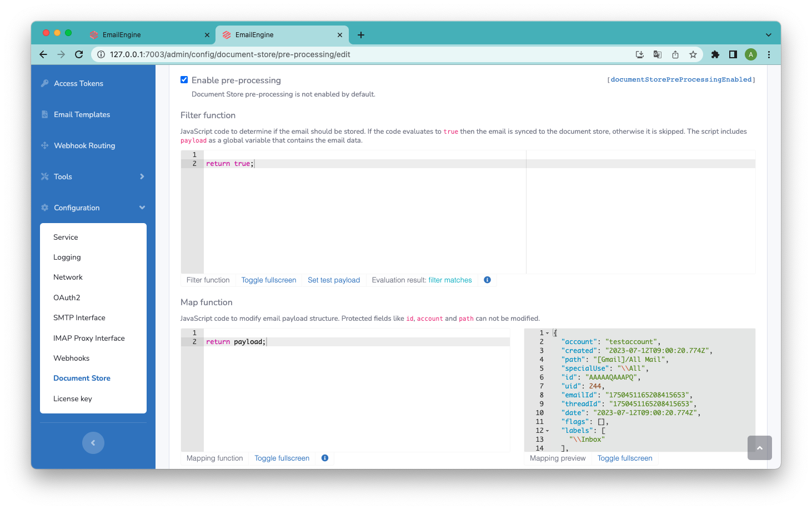Screen dimensions: 812x510
Task: Open OAuth2 configuration page
Action: click(67, 297)
